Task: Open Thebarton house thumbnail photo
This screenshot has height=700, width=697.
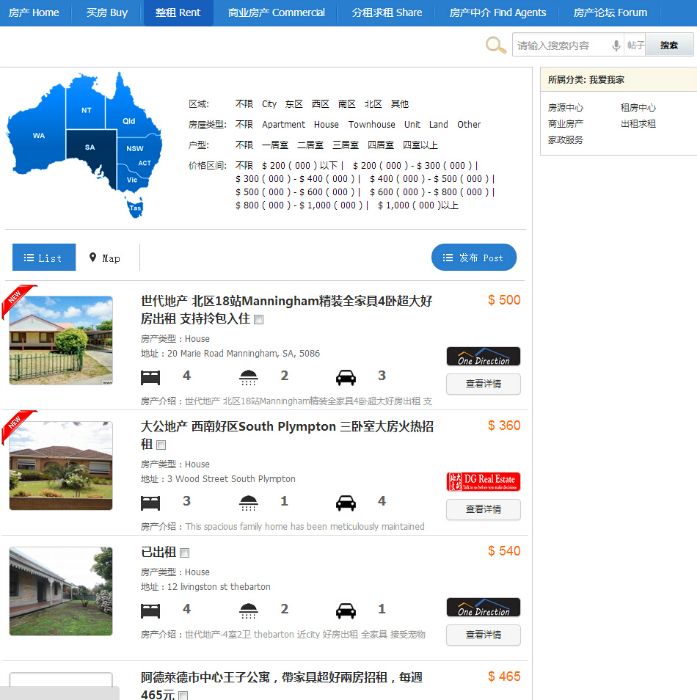Action: point(61,591)
